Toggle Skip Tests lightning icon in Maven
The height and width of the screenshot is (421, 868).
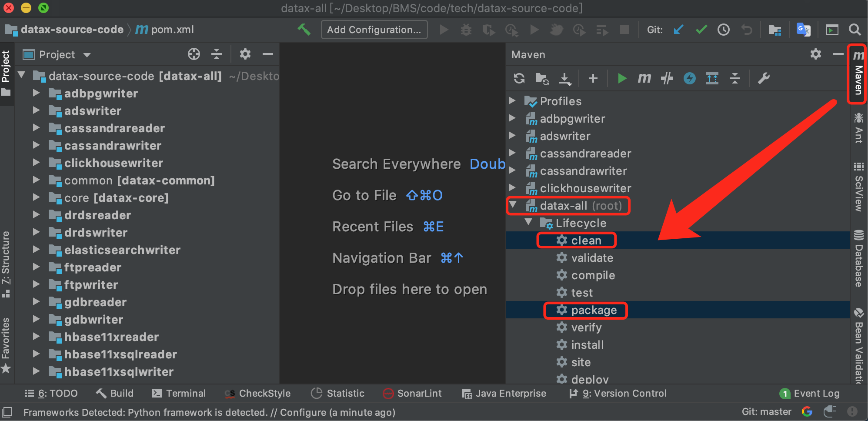point(690,78)
